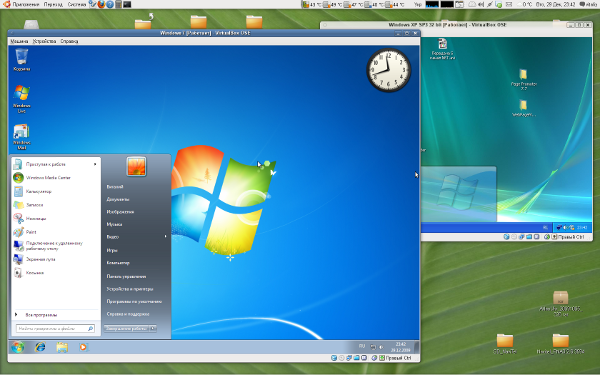Open the Музыка link in Start menu

pos(114,224)
